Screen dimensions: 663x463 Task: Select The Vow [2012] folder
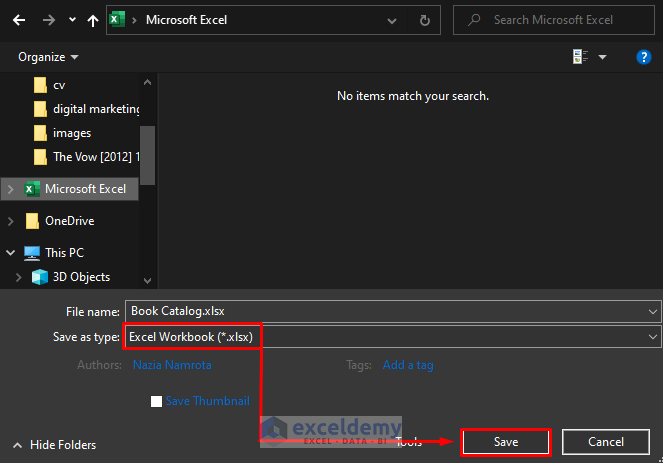[x=96, y=157]
